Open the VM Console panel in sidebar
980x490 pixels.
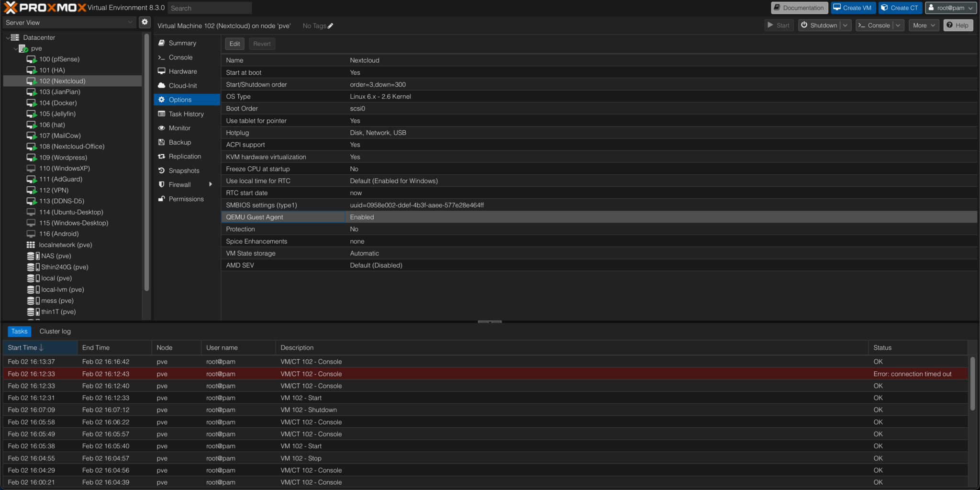pyautogui.click(x=180, y=57)
